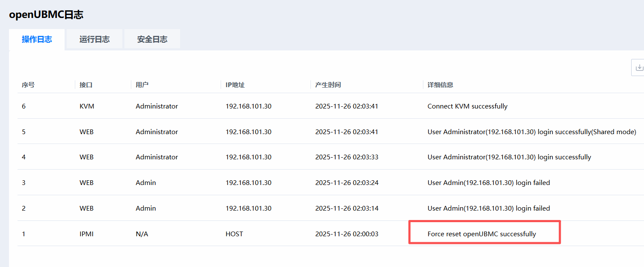
Task: Click the 序号 column header
Action: [28, 85]
